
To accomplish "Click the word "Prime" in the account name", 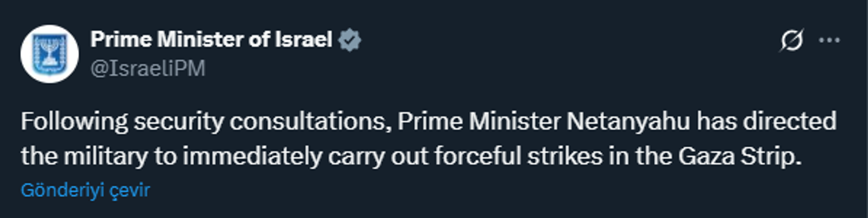I will [121, 39].
